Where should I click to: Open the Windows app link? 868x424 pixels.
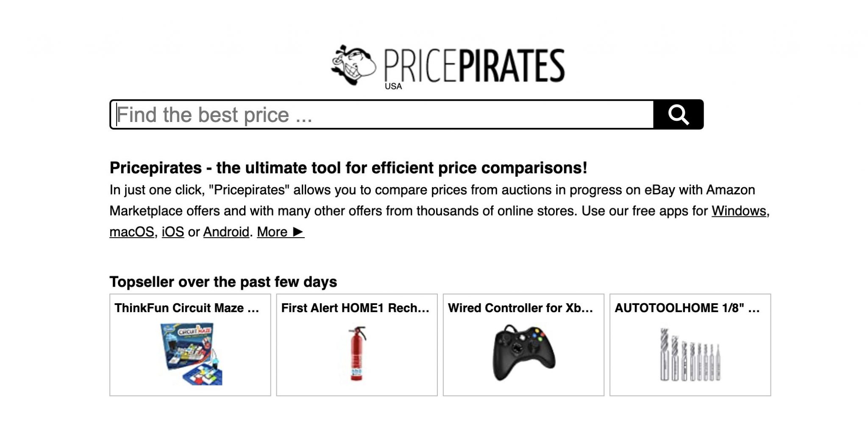(739, 211)
